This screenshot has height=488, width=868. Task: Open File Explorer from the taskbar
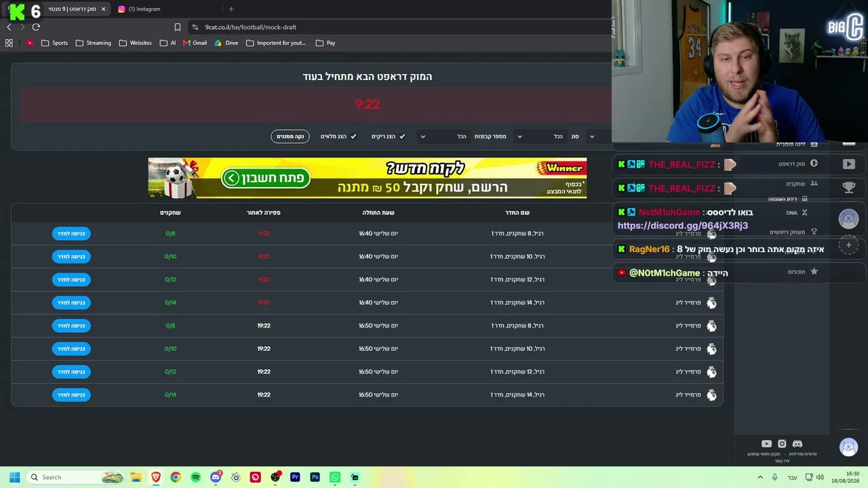click(136, 477)
